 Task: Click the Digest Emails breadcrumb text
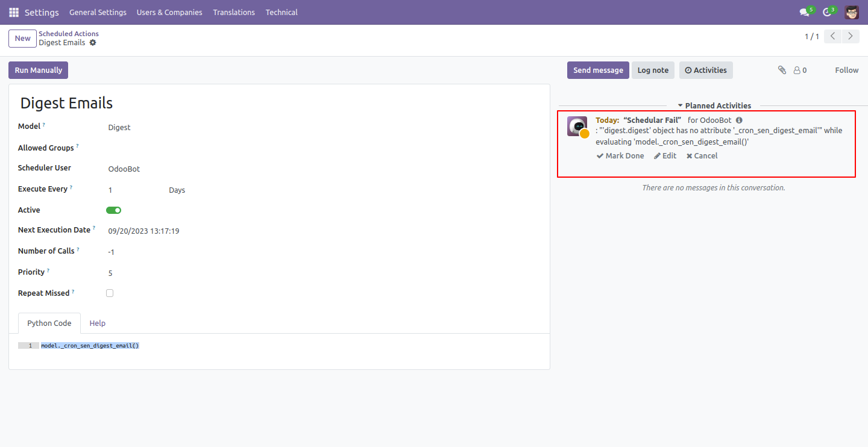(62, 43)
